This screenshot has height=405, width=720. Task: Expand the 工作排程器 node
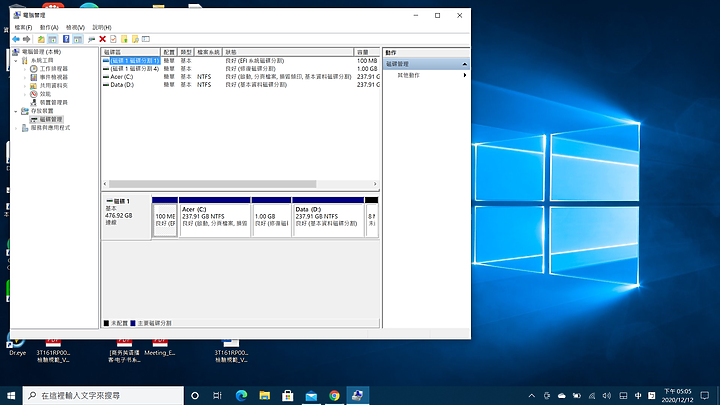tap(25, 69)
